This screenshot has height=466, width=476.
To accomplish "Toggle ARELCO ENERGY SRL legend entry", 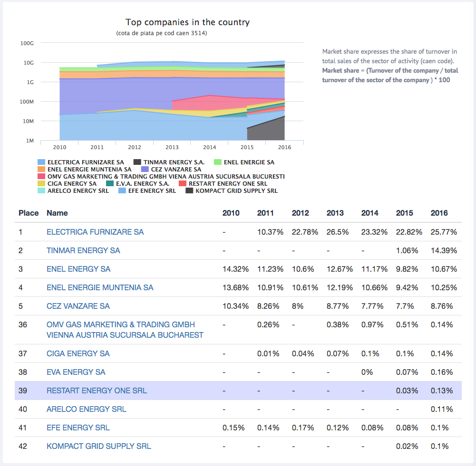I will click(x=73, y=190).
